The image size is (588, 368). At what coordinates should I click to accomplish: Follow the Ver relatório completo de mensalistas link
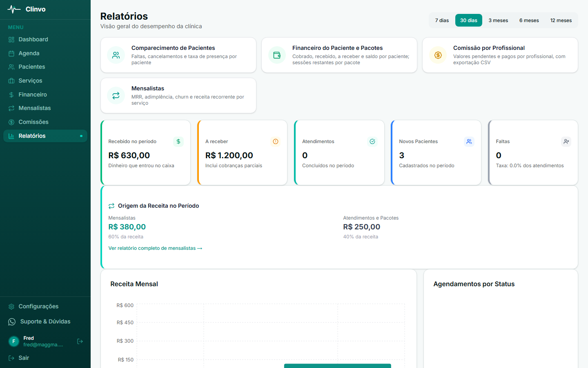[155, 249]
